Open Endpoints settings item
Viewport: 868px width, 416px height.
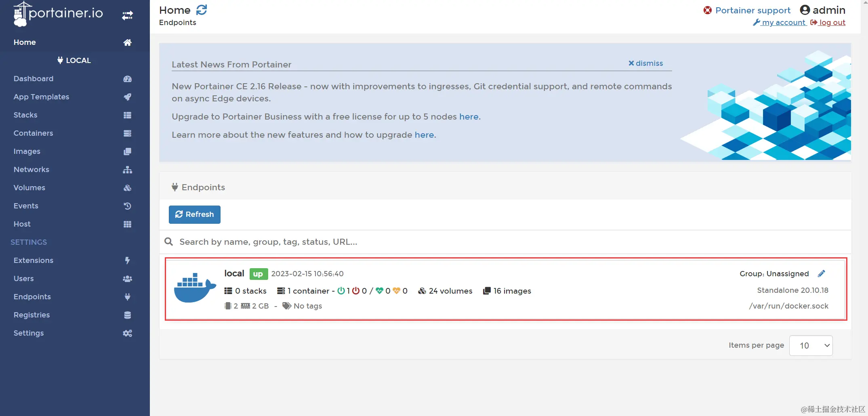(x=32, y=297)
